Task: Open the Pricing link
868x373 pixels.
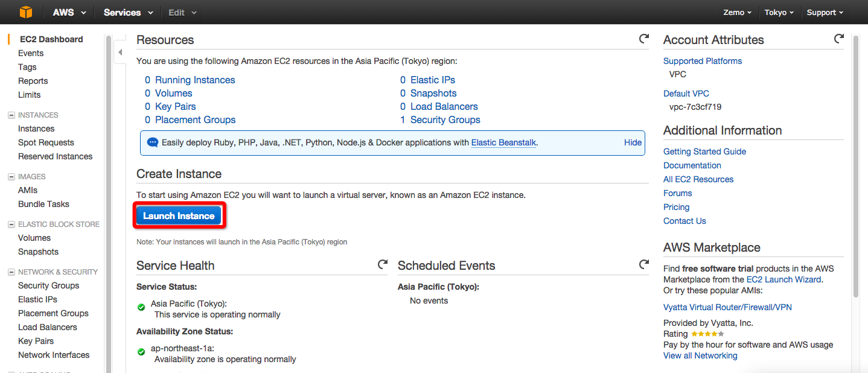Action: click(x=676, y=207)
